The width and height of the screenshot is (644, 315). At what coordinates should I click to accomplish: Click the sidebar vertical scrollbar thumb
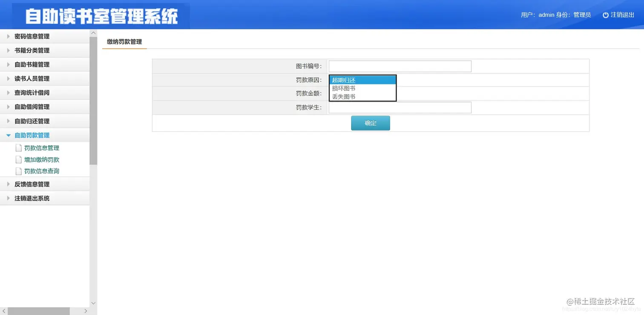coord(93,101)
